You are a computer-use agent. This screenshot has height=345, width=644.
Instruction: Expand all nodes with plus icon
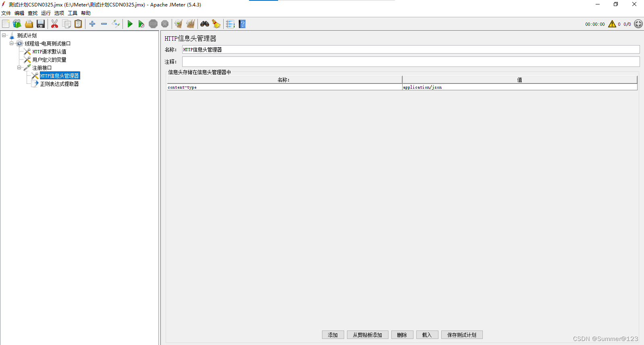[92, 24]
